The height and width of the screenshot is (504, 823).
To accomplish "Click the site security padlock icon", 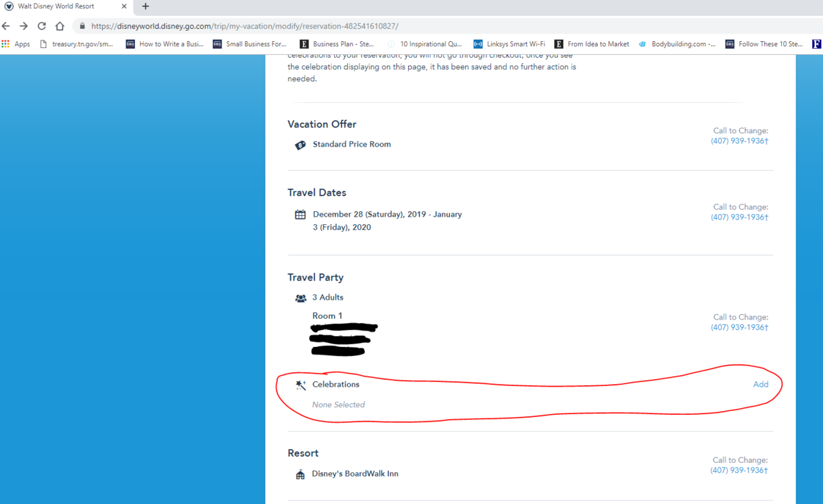I will coord(82,26).
